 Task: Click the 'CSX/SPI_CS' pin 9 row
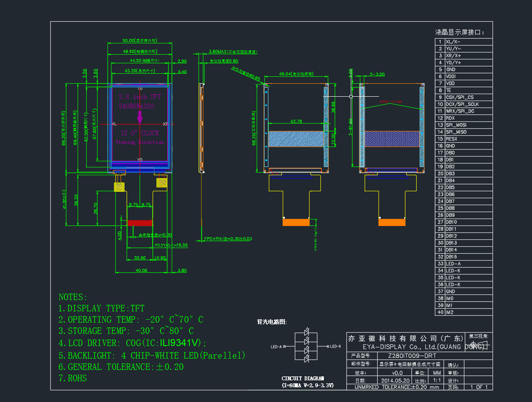(464, 97)
